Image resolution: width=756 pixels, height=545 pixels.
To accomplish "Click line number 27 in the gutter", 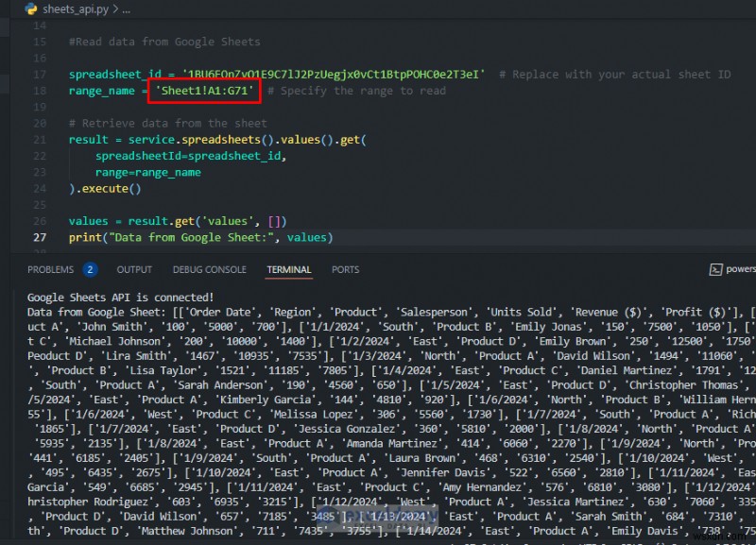I will 40,237.
